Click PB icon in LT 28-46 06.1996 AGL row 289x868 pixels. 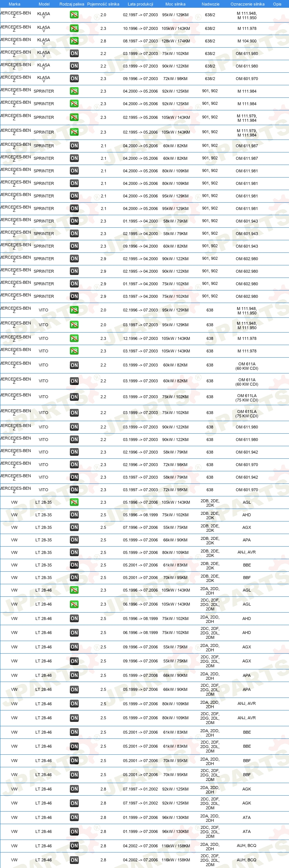pos(74,604)
